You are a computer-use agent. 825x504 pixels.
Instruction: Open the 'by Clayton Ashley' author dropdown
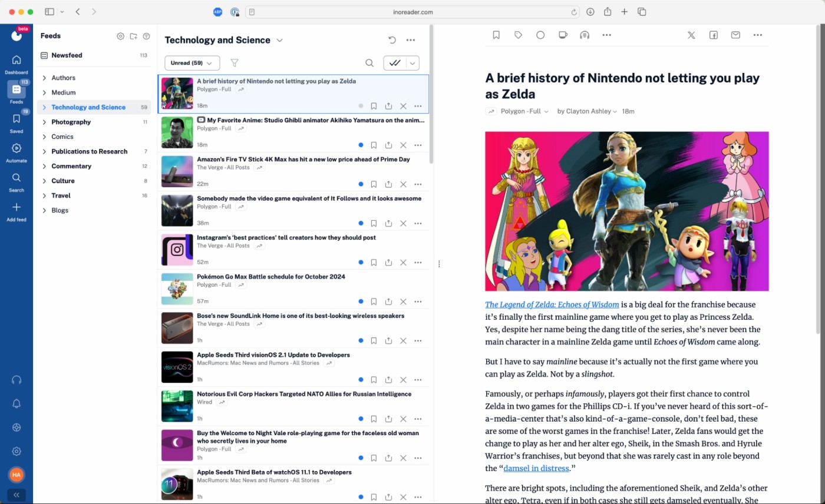coord(587,111)
